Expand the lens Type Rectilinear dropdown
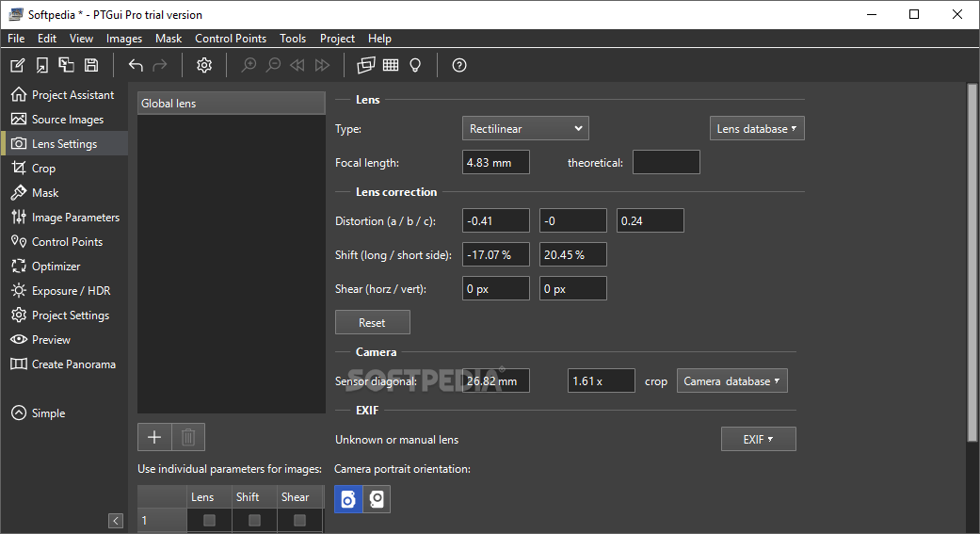The width and height of the screenshot is (980, 534). [x=525, y=129]
